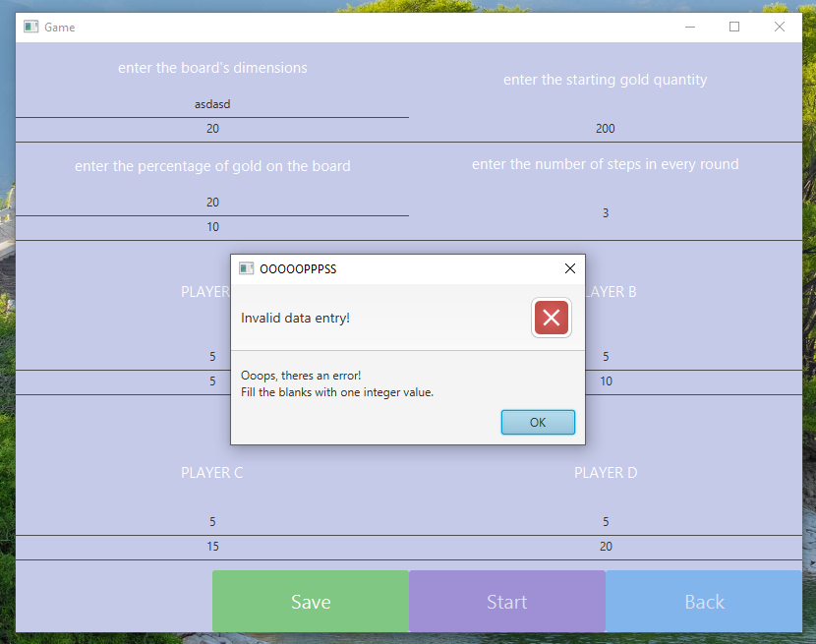Screen dimensions: 816x644
Task: Click the green Save button
Action: coord(311,602)
